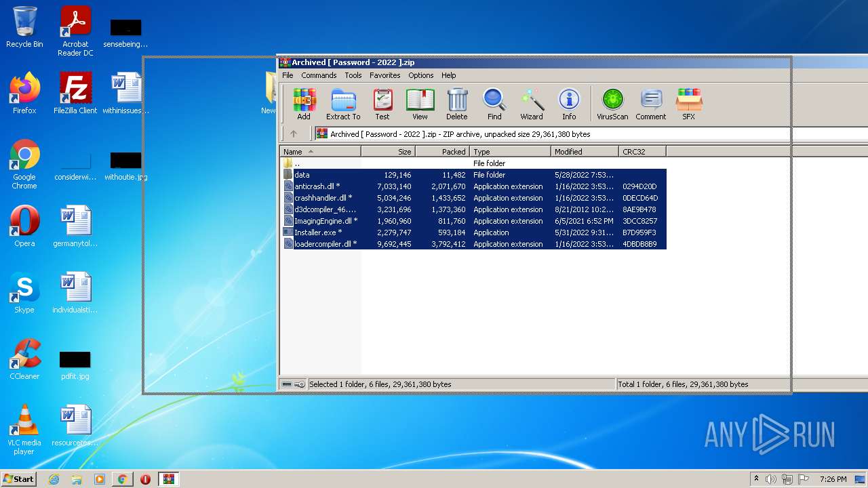The width and height of the screenshot is (868, 488).
Task: Show hidden tray icons arrow
Action: (756, 479)
